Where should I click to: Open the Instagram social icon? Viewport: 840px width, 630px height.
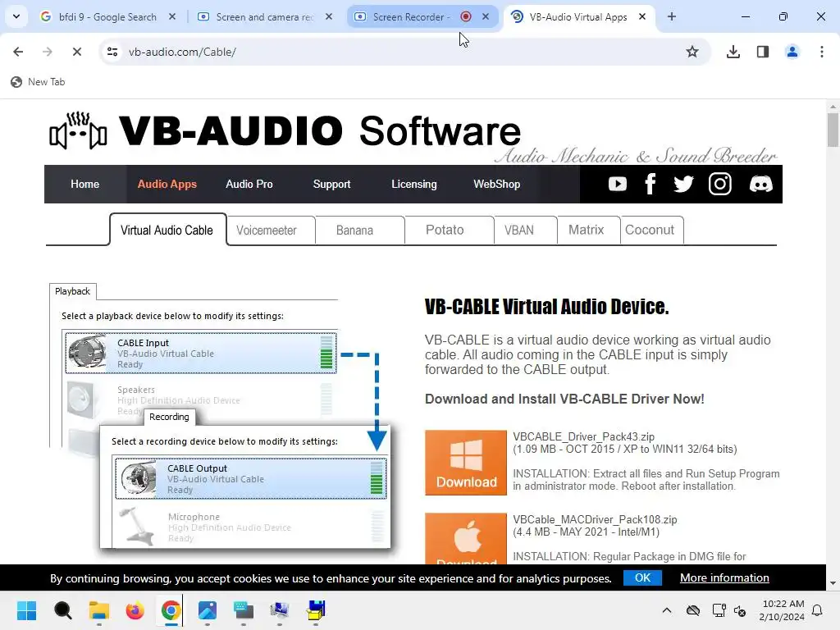coord(720,185)
